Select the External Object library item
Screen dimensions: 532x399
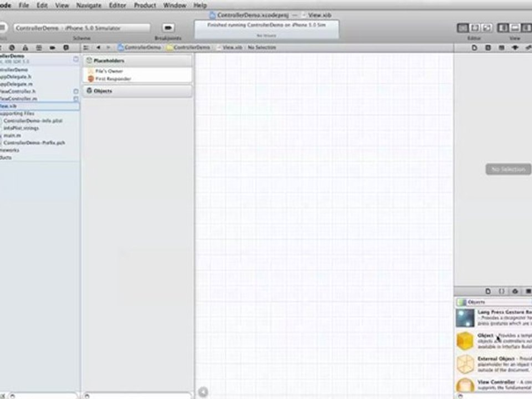[494, 364]
